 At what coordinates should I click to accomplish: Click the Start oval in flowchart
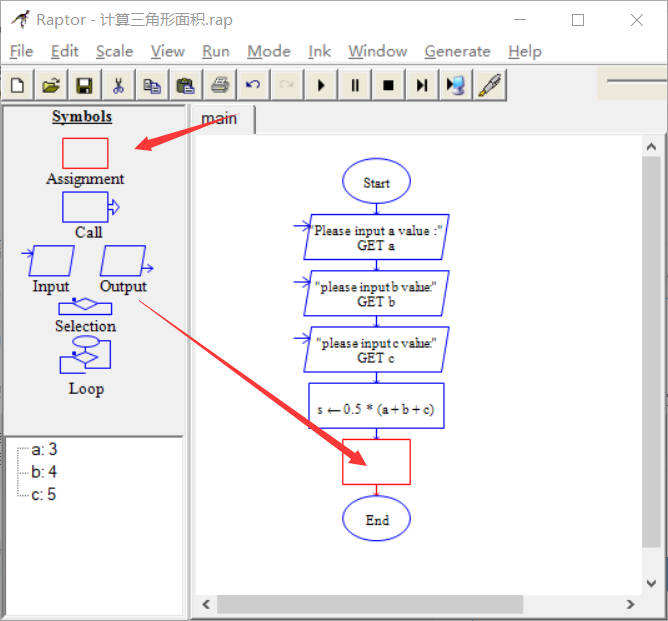tap(376, 181)
